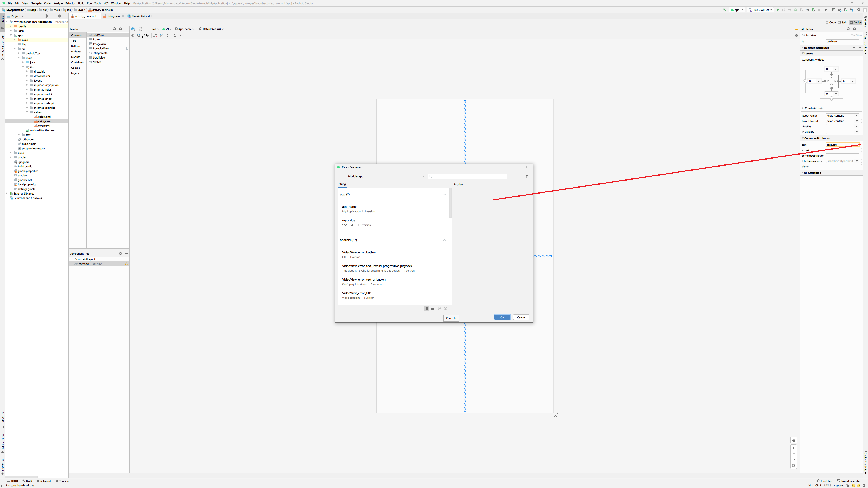This screenshot has width=868, height=488.
Task: Click the Clear Constraints icon
Action: tap(155, 35)
